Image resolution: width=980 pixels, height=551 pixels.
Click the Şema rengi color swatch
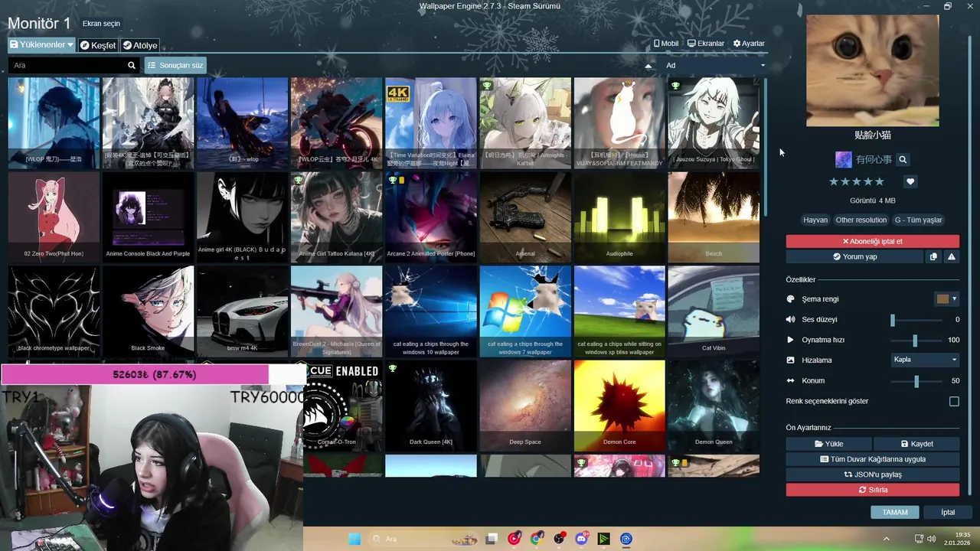coord(942,299)
